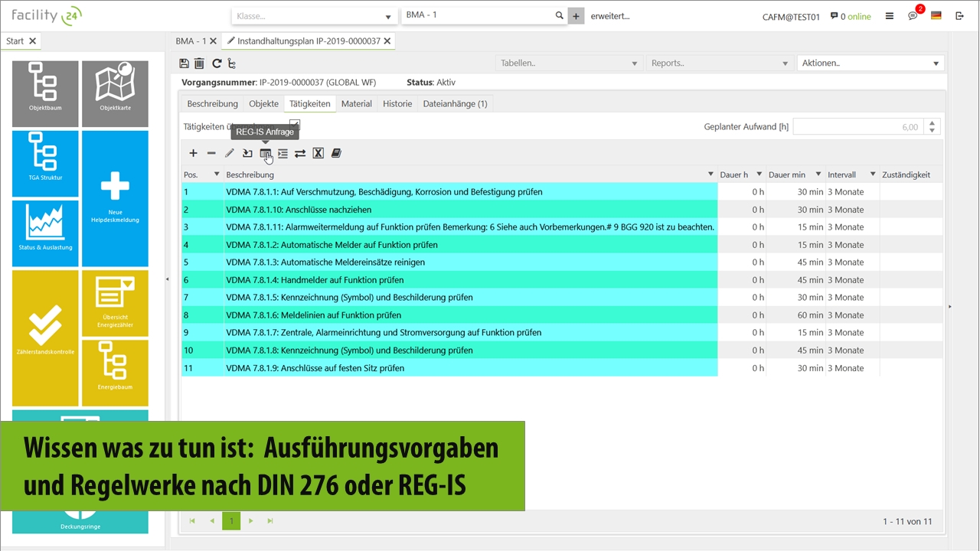Viewport: 980px width, 551px height.
Task: Add a new activity with the plus icon
Action: coord(193,154)
